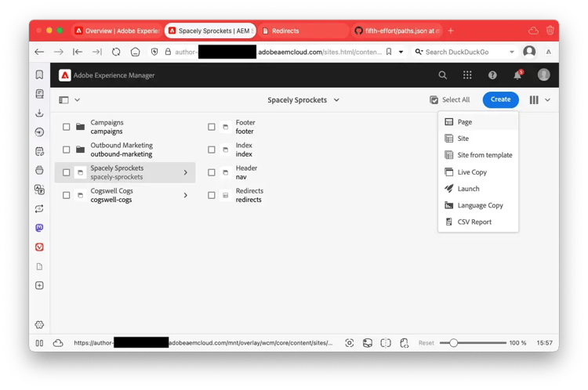The width and height of the screenshot is (588, 390).
Task: Open the Bookmarks panel in browser sidebar
Action: (x=39, y=74)
